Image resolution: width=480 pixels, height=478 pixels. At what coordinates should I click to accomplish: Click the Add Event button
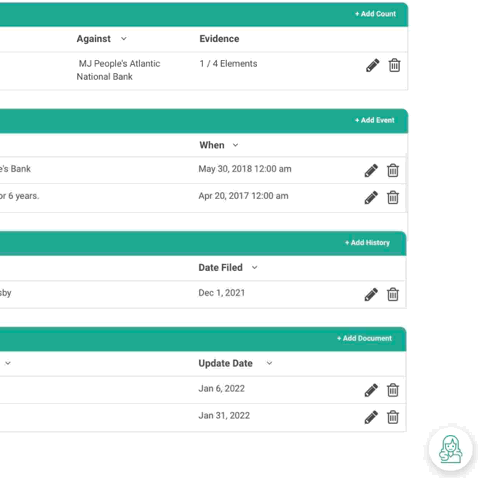(x=375, y=120)
